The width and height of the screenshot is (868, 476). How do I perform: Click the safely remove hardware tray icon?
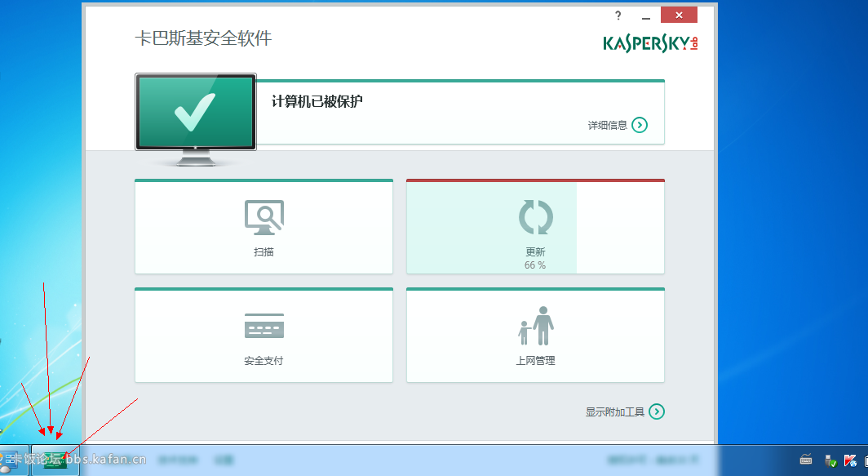pos(830,460)
